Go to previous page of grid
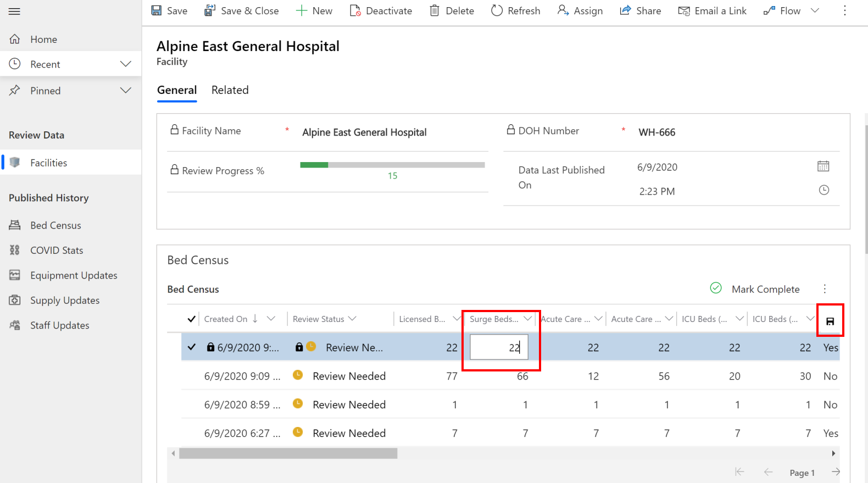This screenshot has width=868, height=483. point(768,471)
